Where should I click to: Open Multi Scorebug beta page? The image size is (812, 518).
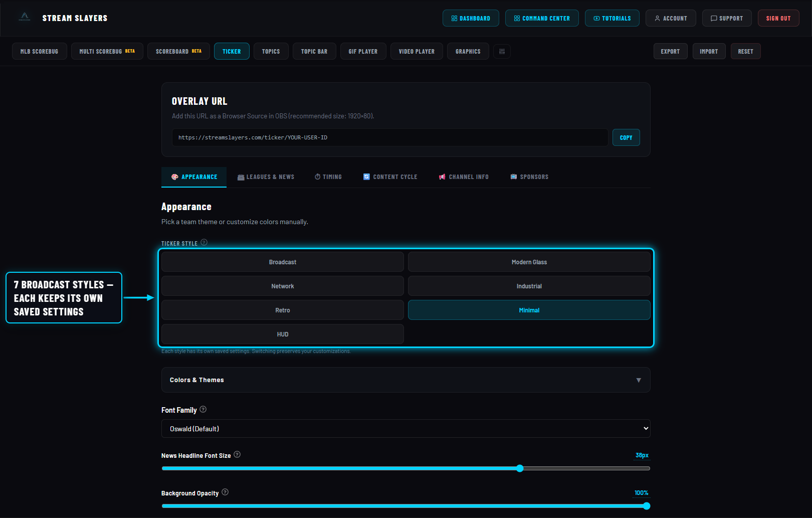(x=107, y=52)
